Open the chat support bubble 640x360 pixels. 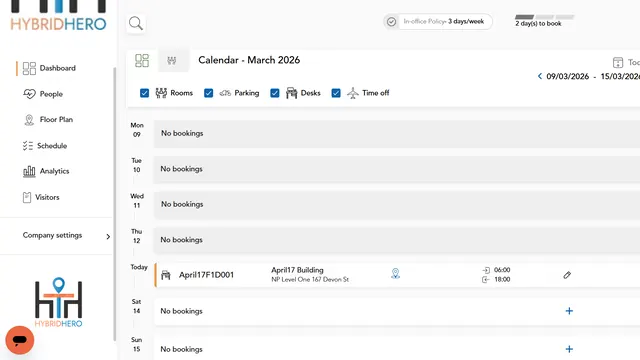tap(20, 340)
